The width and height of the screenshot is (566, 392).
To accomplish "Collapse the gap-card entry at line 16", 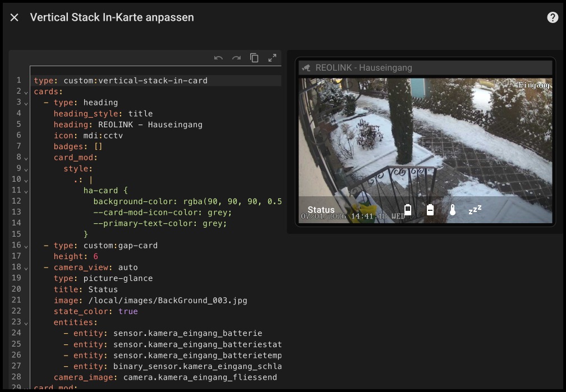I will (26, 246).
